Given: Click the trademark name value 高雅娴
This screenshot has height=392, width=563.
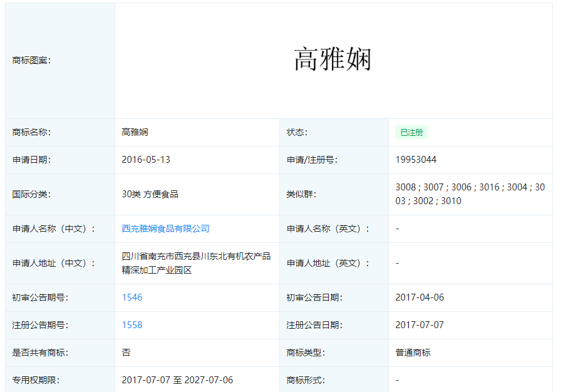Looking at the screenshot, I should pos(135,133).
